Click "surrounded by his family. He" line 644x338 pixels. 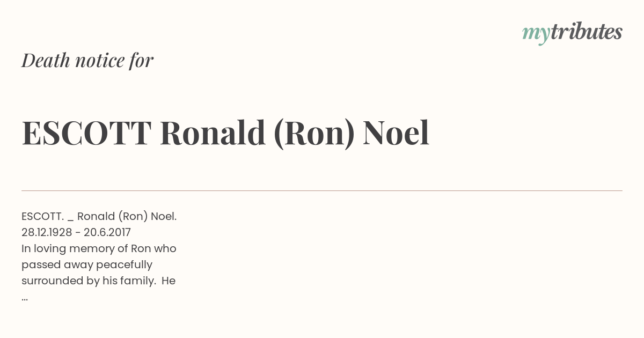click(99, 281)
